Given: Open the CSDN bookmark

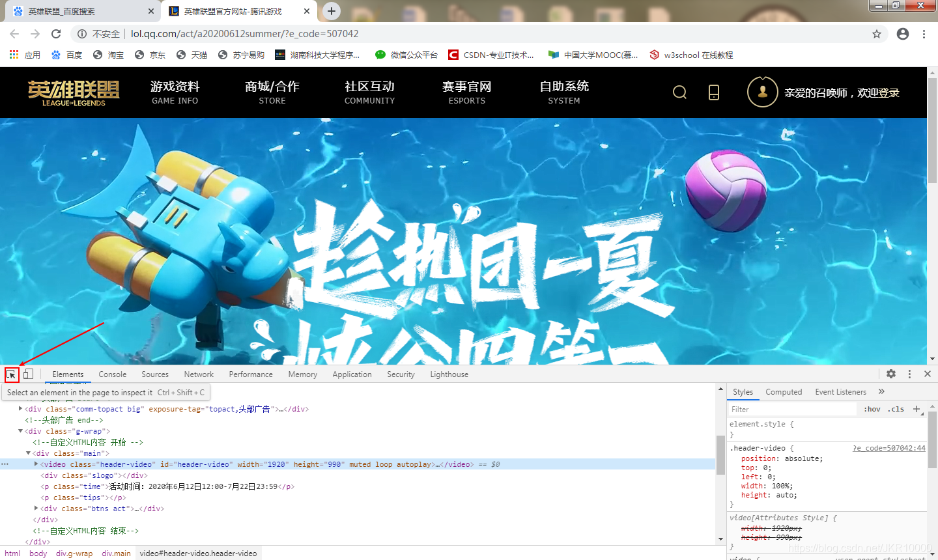Looking at the screenshot, I should (x=491, y=55).
